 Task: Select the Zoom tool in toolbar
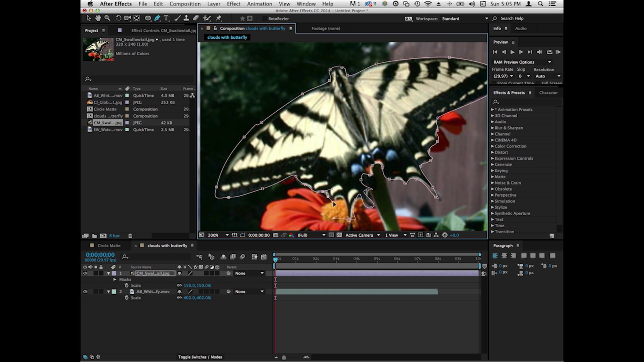[x=107, y=18]
